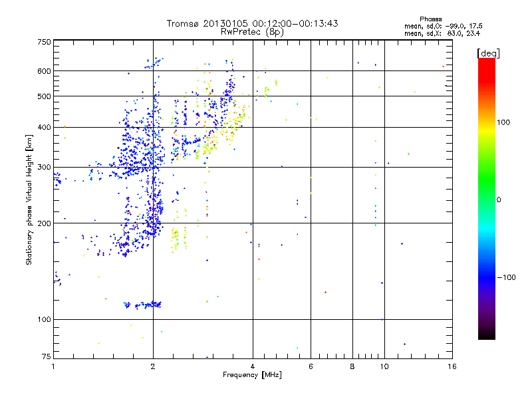This screenshot has height=399, width=532.
Task: Click the y-axis tick label '500'
Action: point(44,96)
